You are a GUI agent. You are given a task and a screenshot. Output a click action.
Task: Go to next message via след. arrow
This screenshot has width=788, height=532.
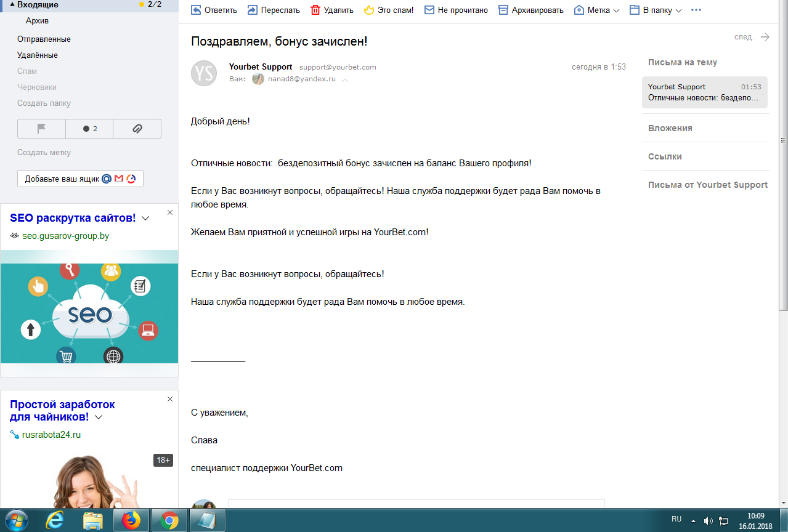[x=765, y=37]
